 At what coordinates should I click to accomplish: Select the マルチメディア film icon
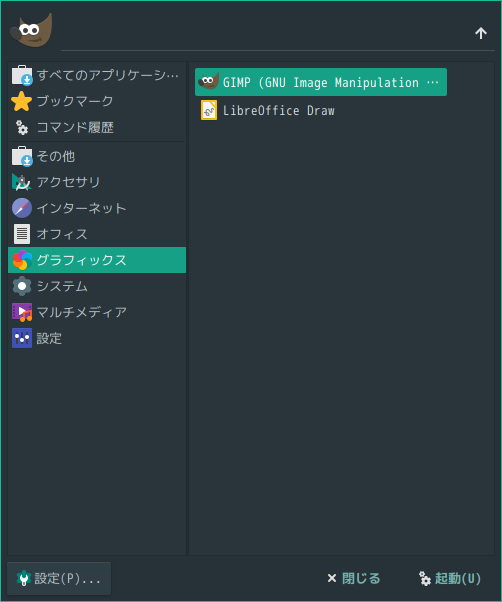click(22, 312)
